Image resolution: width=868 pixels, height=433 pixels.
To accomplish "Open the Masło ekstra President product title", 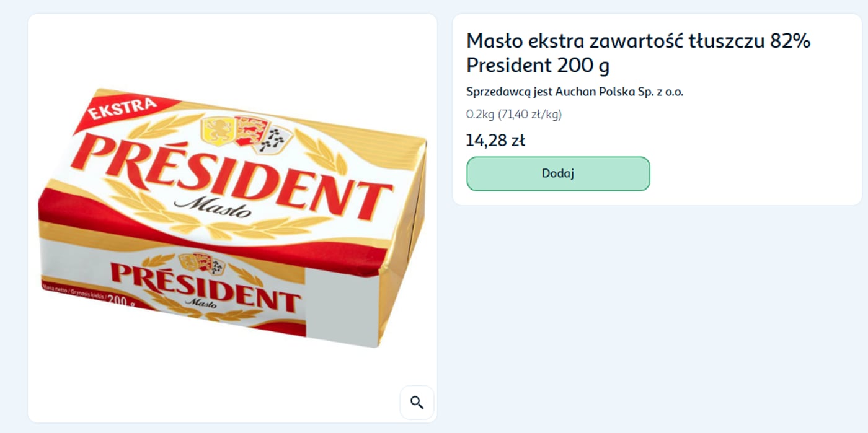I will [x=638, y=53].
